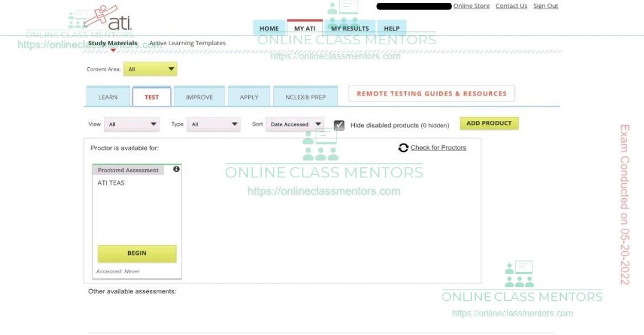
Task: Click the ADD PRODUCT button
Action: click(x=489, y=124)
